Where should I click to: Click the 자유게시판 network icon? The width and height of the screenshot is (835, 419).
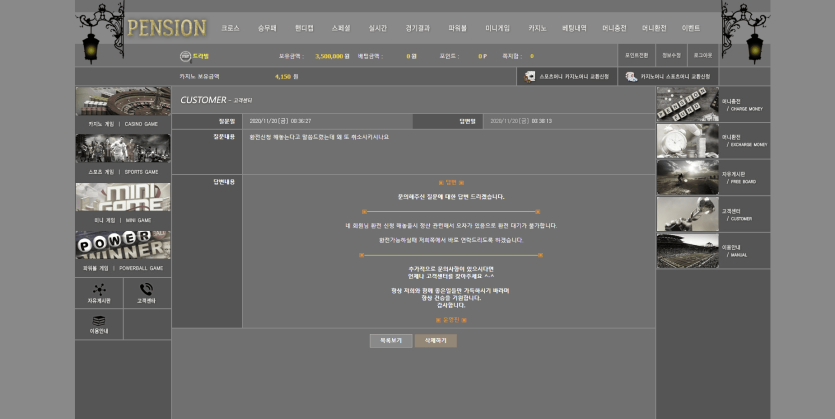(99, 289)
